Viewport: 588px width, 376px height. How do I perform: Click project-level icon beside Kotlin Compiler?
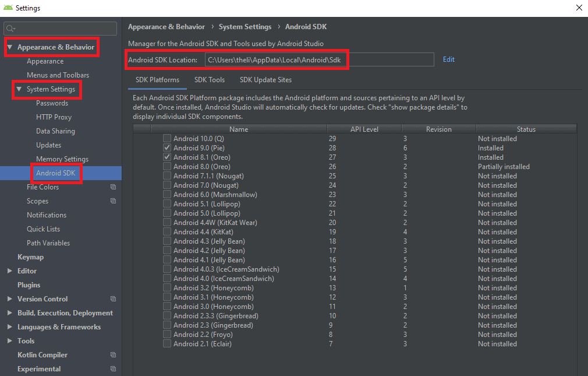click(x=113, y=355)
